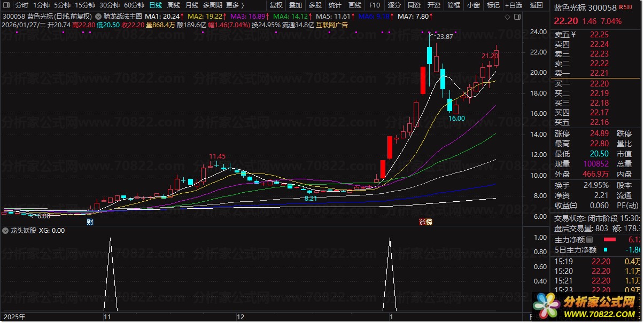Click the MA1: 20.24 value
644x323 pixels.
click(x=162, y=17)
